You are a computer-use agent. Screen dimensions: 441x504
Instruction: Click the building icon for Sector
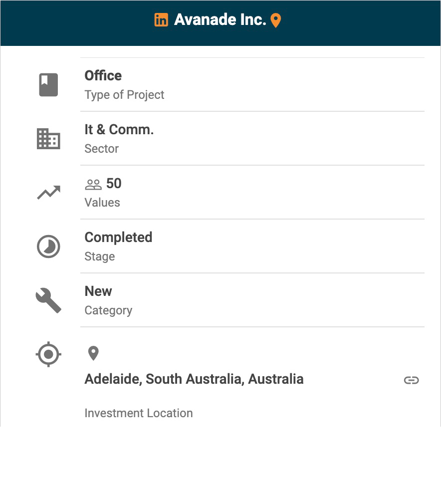point(48,139)
